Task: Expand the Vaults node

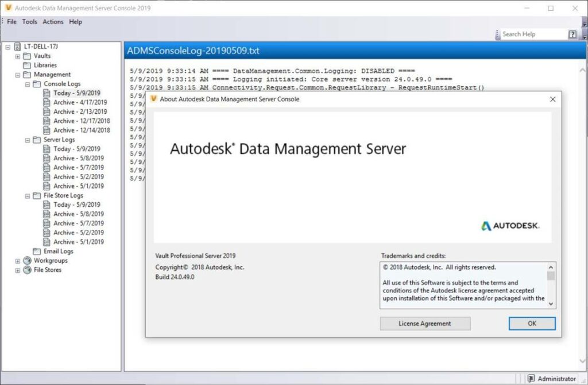Action: pyautogui.click(x=18, y=56)
